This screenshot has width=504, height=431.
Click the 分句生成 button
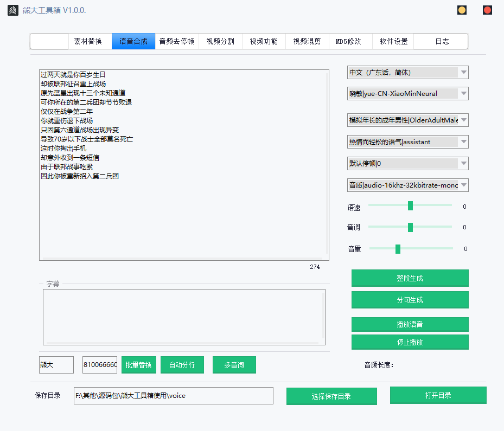(410, 300)
